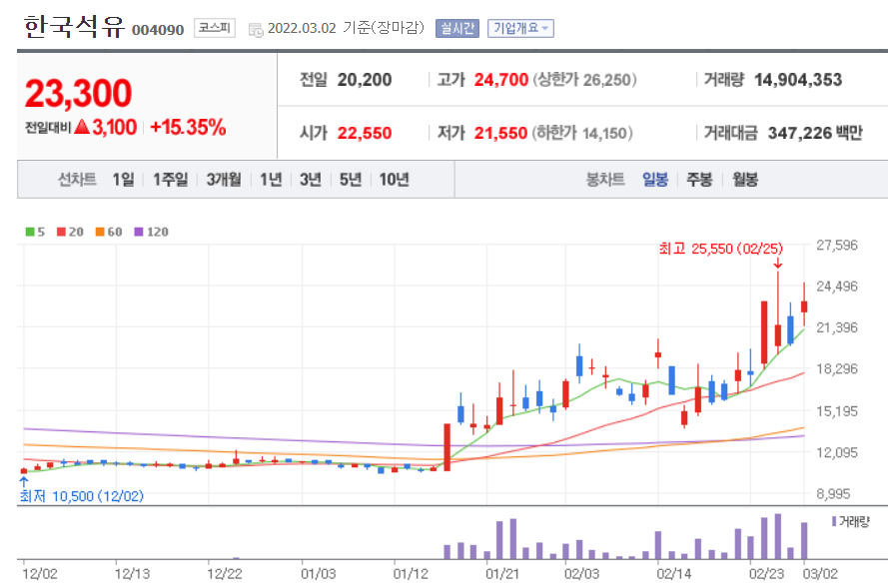Click the current price 23,300

coord(78,93)
